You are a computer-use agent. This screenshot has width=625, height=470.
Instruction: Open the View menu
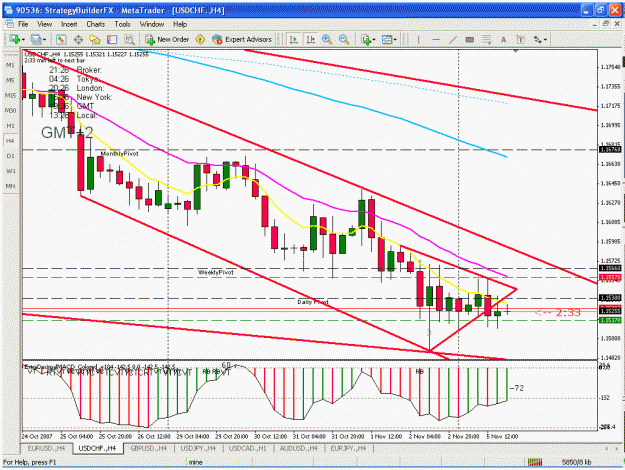(x=44, y=24)
